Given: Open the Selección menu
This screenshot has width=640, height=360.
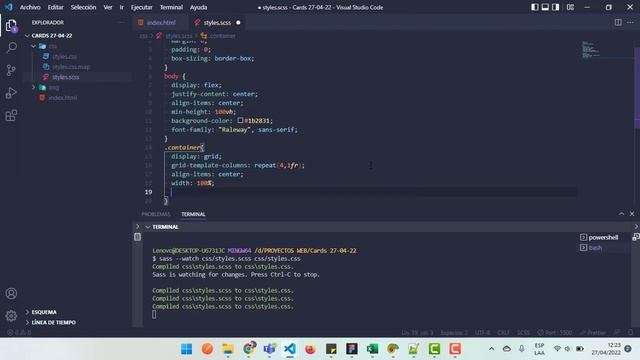Looking at the screenshot, I should click(x=83, y=7).
